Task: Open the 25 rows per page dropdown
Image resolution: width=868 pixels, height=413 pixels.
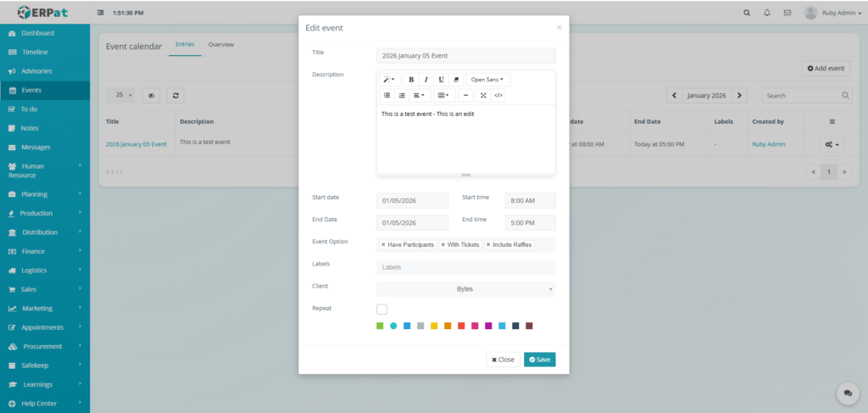Action: tap(120, 95)
